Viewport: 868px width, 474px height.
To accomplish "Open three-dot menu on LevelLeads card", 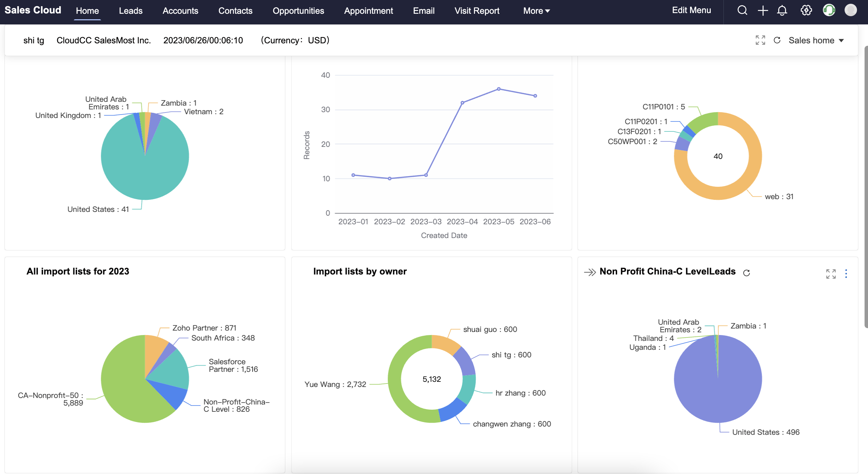I will [x=846, y=274].
